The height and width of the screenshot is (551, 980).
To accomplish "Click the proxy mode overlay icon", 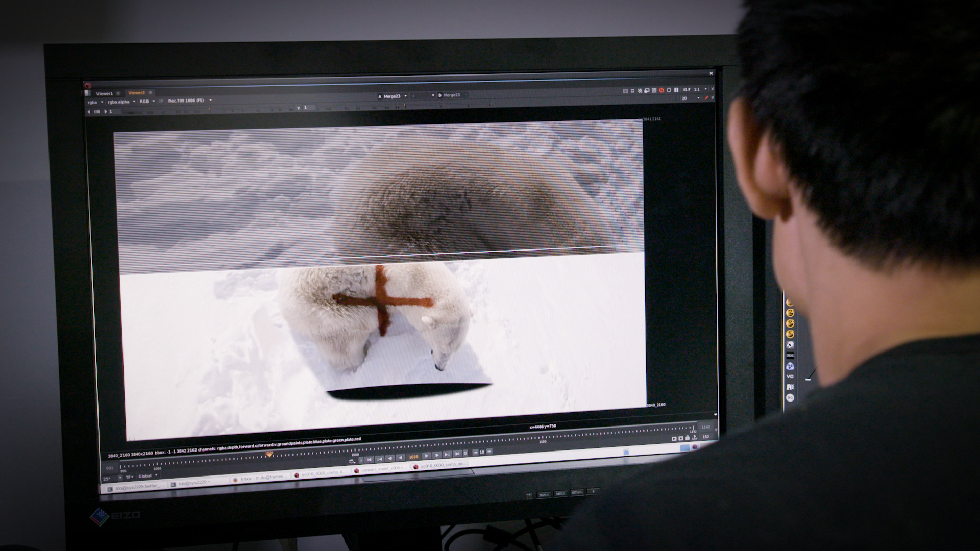I will coord(647,91).
